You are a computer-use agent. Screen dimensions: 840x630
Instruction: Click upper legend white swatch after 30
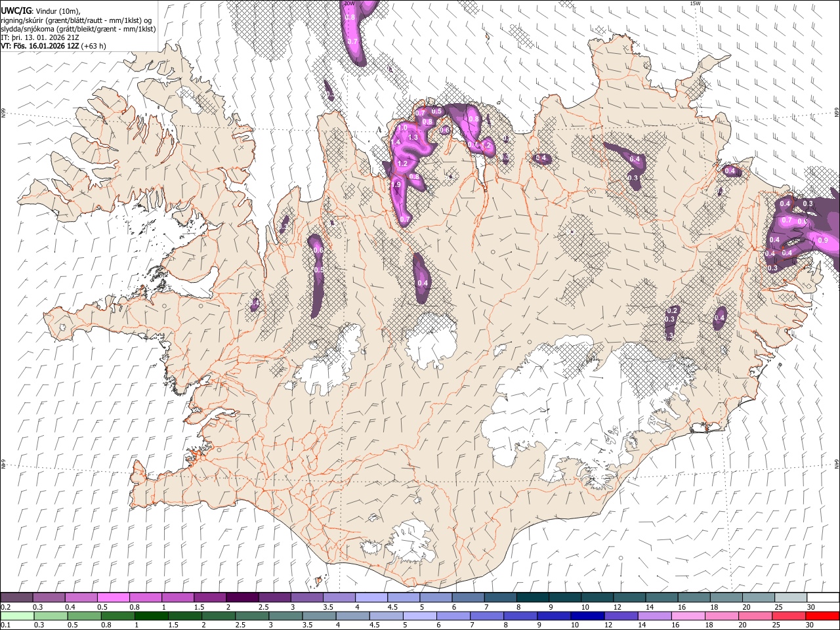[822, 598]
